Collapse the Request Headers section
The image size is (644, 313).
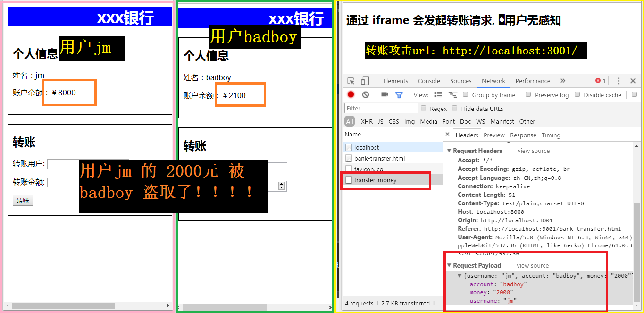(x=449, y=151)
